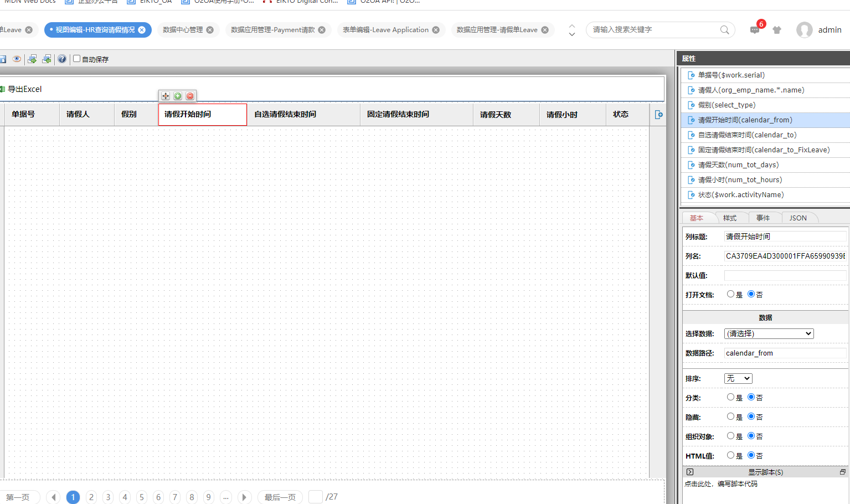Select 状态($work.activityName) in the property list
This screenshot has width=850, height=504.
pos(765,194)
